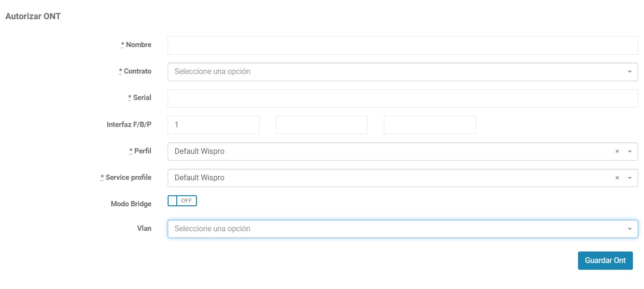Image resolution: width=644 pixels, height=289 pixels.
Task: Click the middle empty Interfaz F/B/P field
Action: pyautogui.click(x=322, y=125)
